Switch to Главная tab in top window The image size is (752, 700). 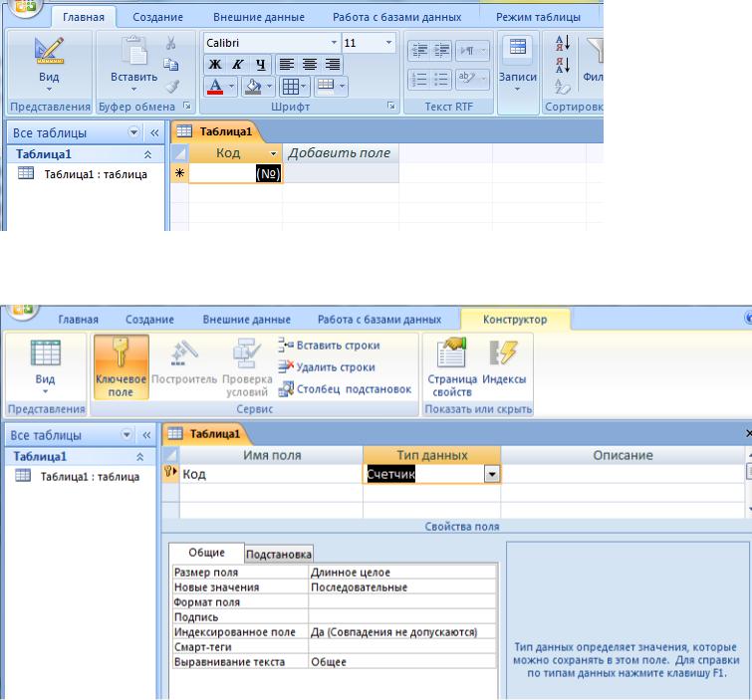point(84,17)
